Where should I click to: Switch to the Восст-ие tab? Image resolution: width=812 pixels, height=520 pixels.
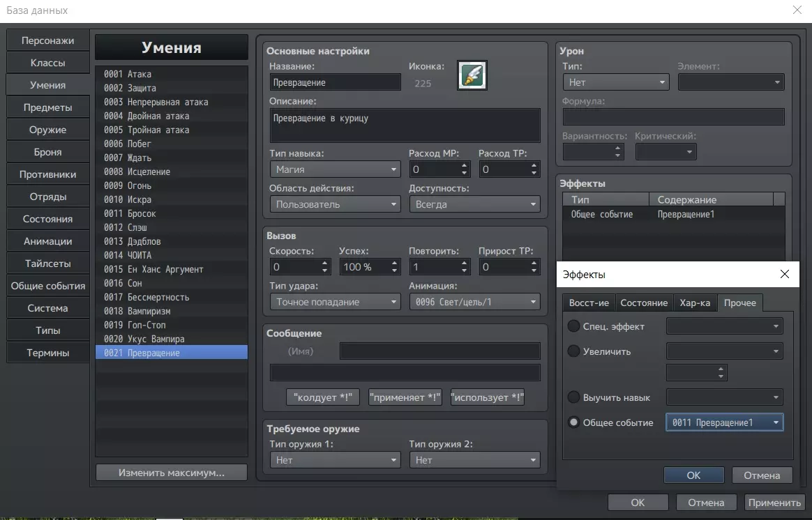click(x=589, y=303)
